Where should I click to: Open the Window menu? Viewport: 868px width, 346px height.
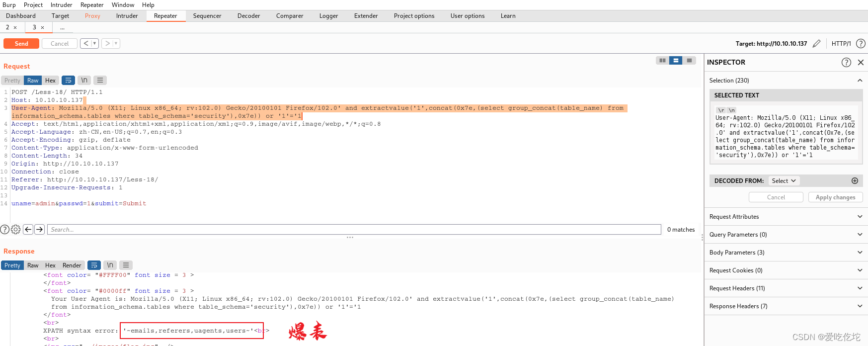(x=123, y=5)
